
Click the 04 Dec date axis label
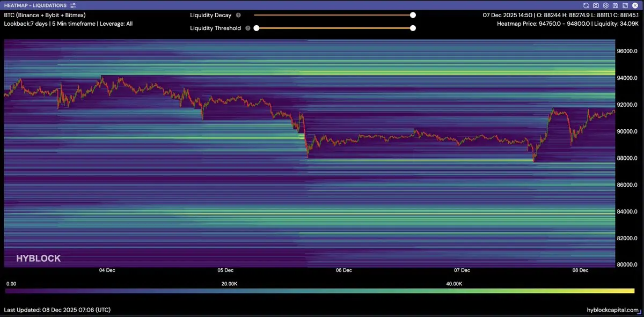pyautogui.click(x=107, y=270)
